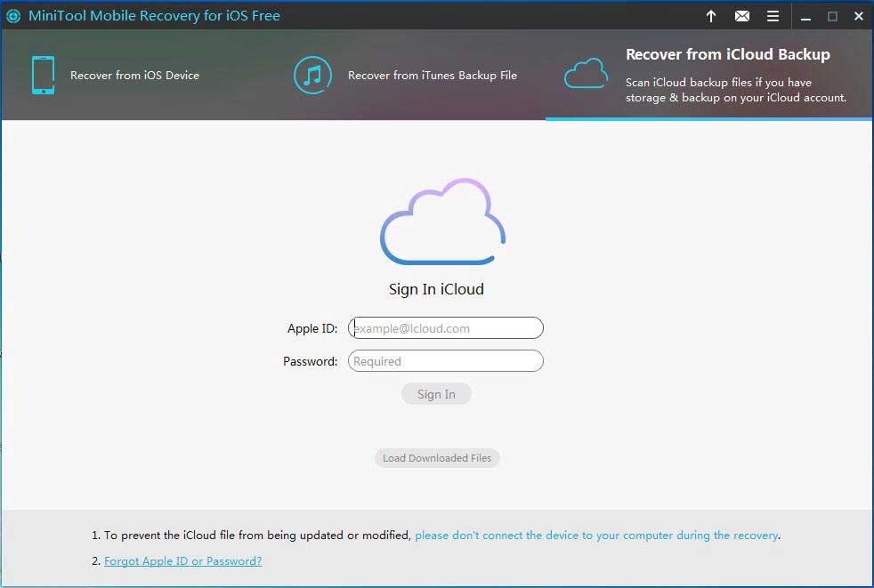Viewport: 874px width, 588px height.
Task: Select the phone icon for iOS Device recovery
Action: click(x=43, y=76)
